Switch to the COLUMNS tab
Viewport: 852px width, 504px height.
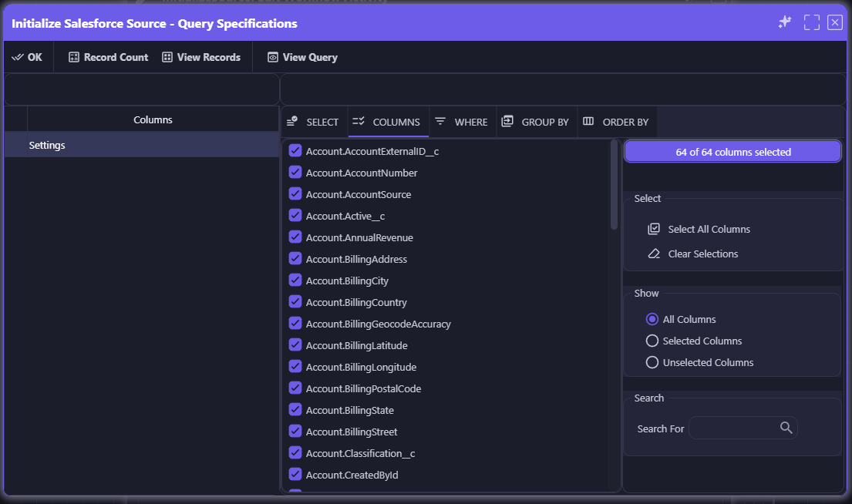388,122
